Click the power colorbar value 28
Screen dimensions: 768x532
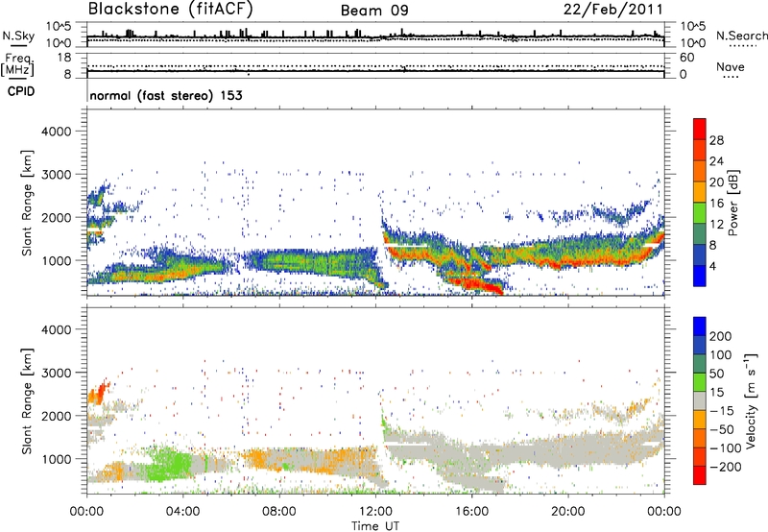tap(716, 140)
